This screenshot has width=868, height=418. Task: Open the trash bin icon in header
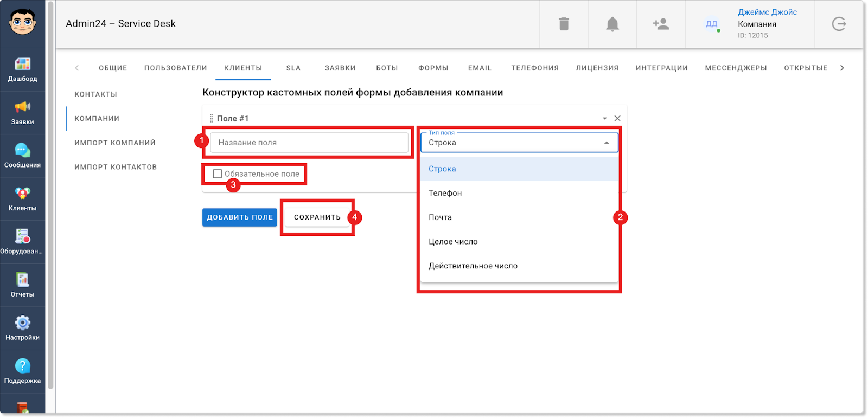[564, 24]
